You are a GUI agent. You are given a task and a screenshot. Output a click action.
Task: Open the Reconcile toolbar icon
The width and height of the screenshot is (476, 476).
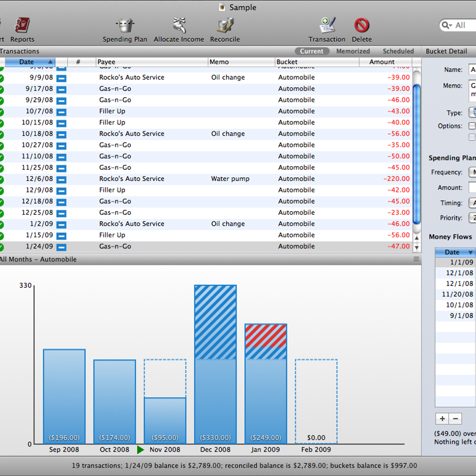point(225,26)
